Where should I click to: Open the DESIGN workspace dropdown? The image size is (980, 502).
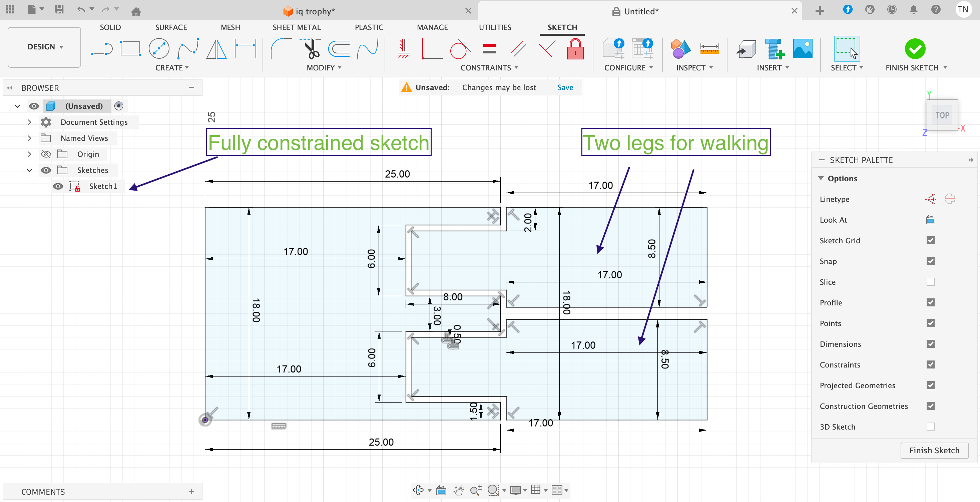44,47
